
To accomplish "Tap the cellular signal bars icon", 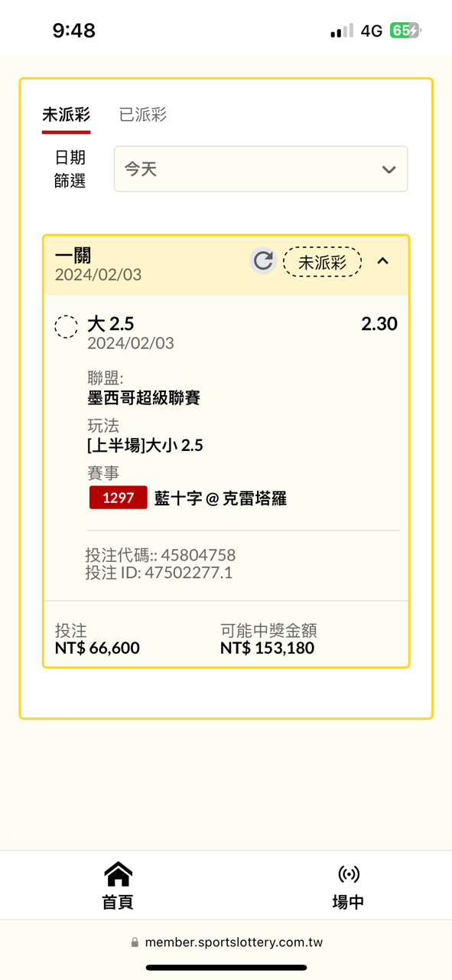I will (342, 31).
